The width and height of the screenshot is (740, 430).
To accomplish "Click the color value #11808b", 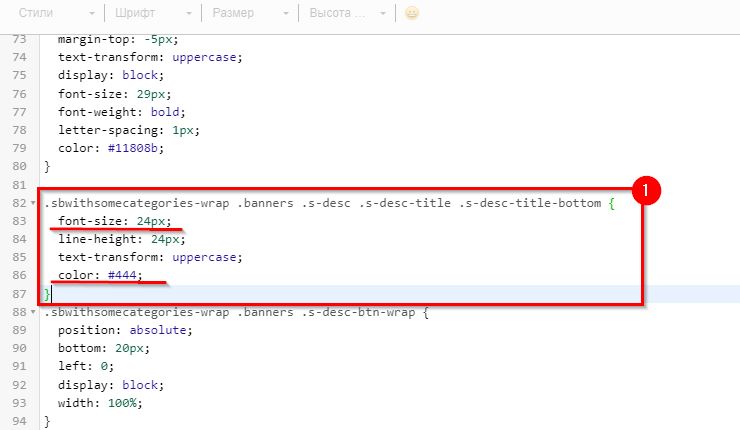I will coord(134,148).
